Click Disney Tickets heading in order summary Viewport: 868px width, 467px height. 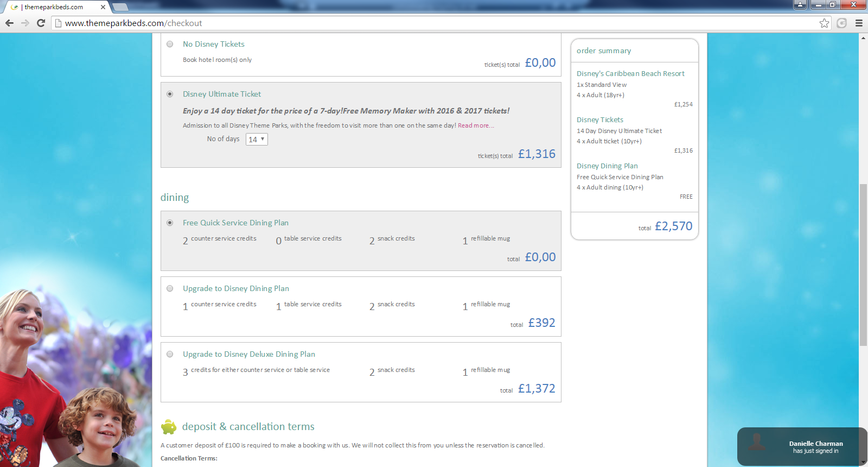pos(600,119)
